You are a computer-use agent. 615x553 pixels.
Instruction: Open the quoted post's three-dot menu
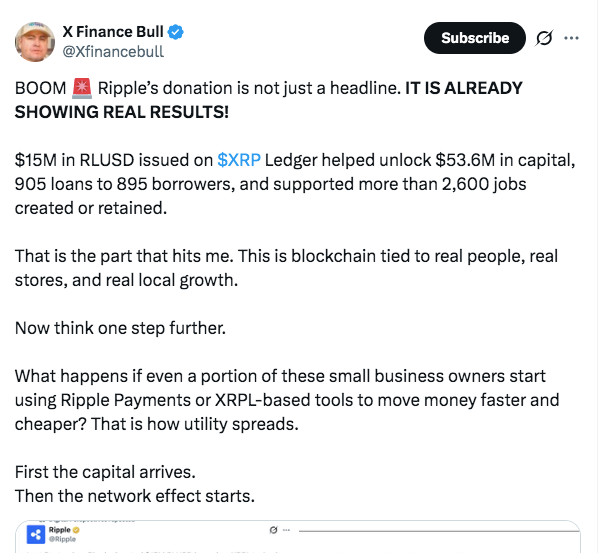click(287, 530)
